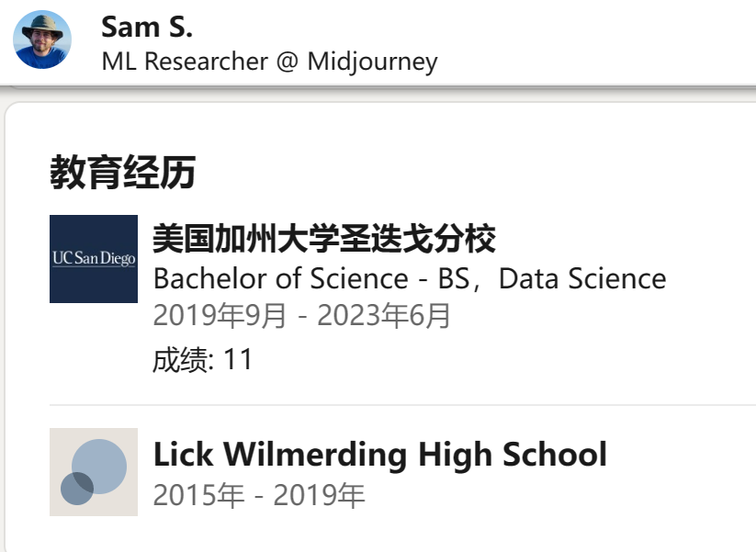756x552 pixels.
Task: Click the 2015年 - 2019年 date range
Action: 259,496
